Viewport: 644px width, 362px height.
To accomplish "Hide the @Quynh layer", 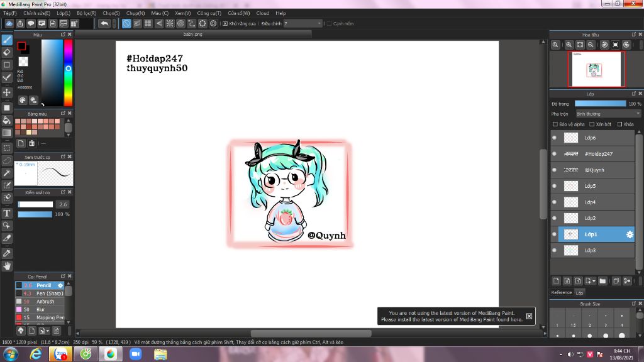I will click(x=555, y=170).
